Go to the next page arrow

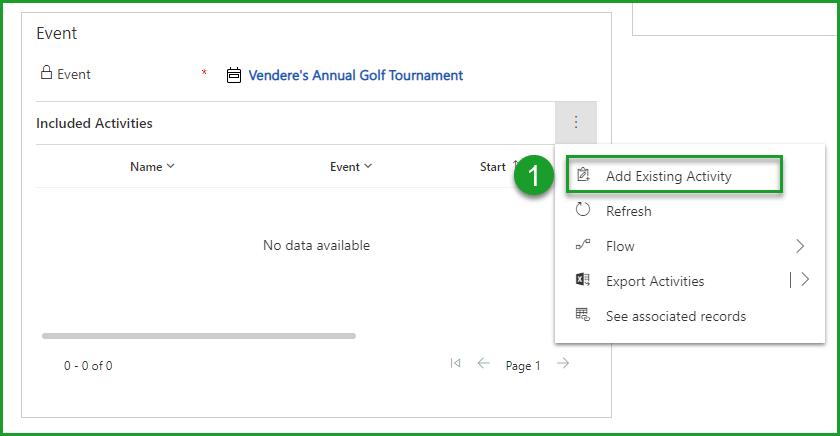pyautogui.click(x=563, y=364)
